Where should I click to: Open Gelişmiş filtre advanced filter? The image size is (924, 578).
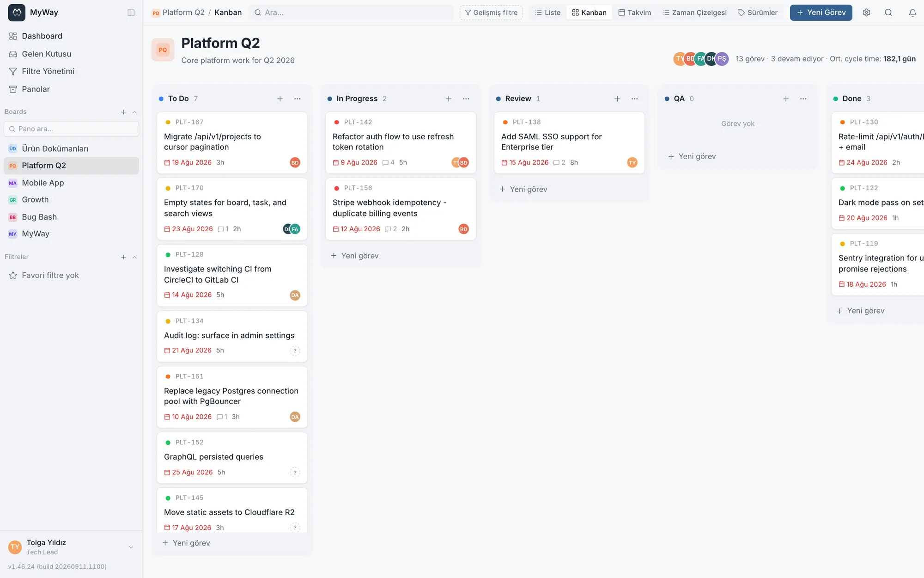coord(491,12)
